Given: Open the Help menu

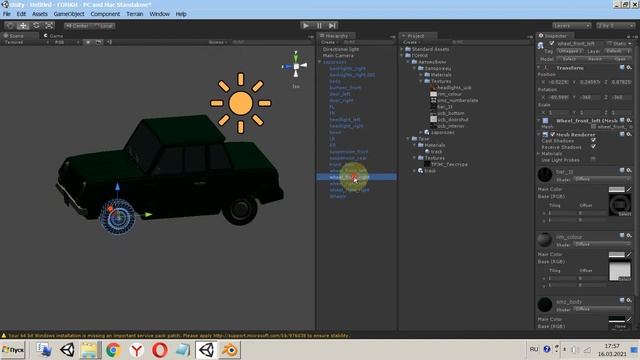Looking at the screenshot, I should 181,14.
